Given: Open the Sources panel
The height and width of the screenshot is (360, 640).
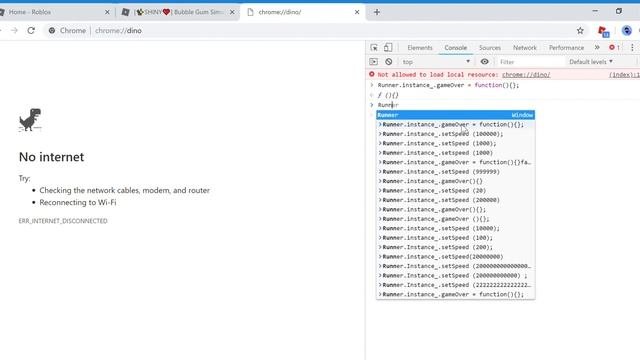Looking at the screenshot, I should pos(490,48).
